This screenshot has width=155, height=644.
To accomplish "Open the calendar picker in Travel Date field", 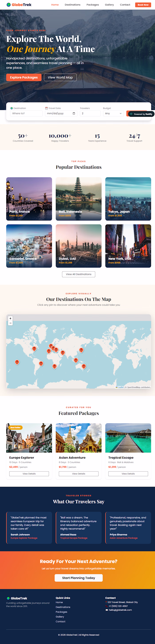I will pyautogui.click(x=74, y=114).
